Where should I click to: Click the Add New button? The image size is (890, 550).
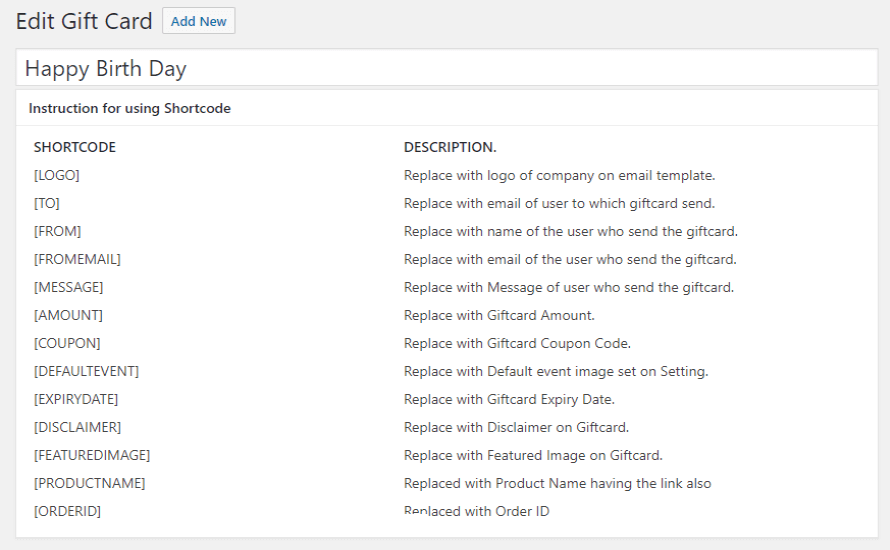tap(198, 21)
